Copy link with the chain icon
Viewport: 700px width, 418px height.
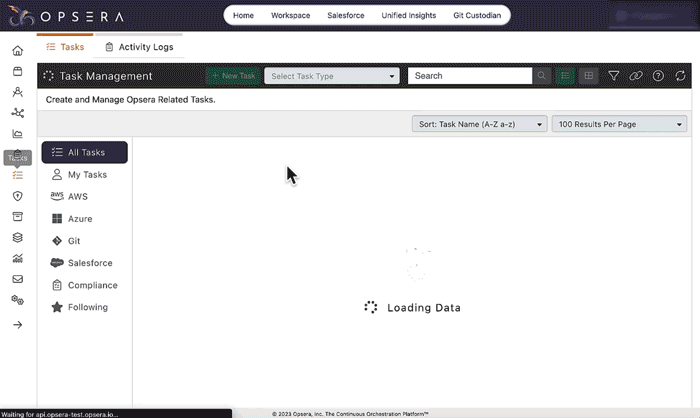636,76
